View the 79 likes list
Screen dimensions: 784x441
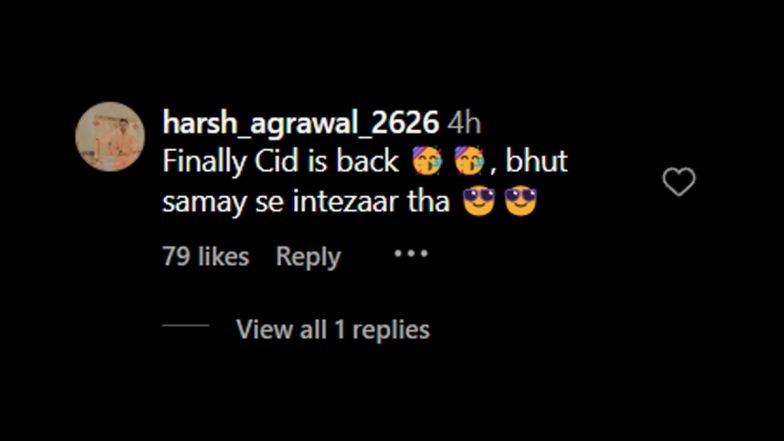206,256
